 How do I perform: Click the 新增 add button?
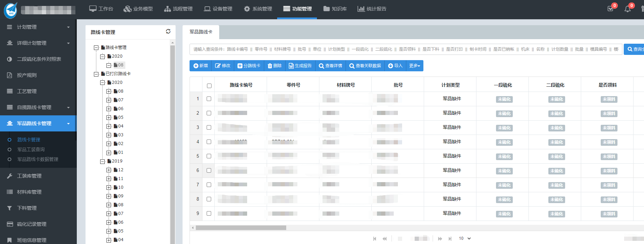coord(201,66)
